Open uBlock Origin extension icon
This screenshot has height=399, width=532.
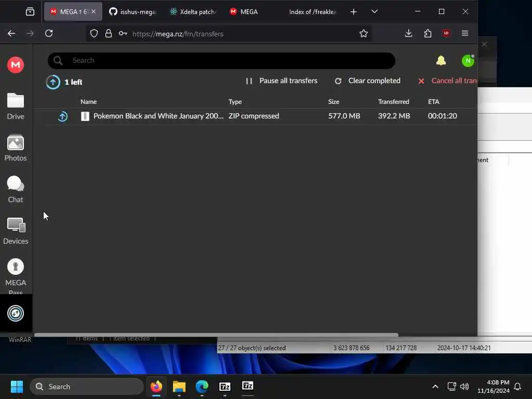click(x=446, y=33)
